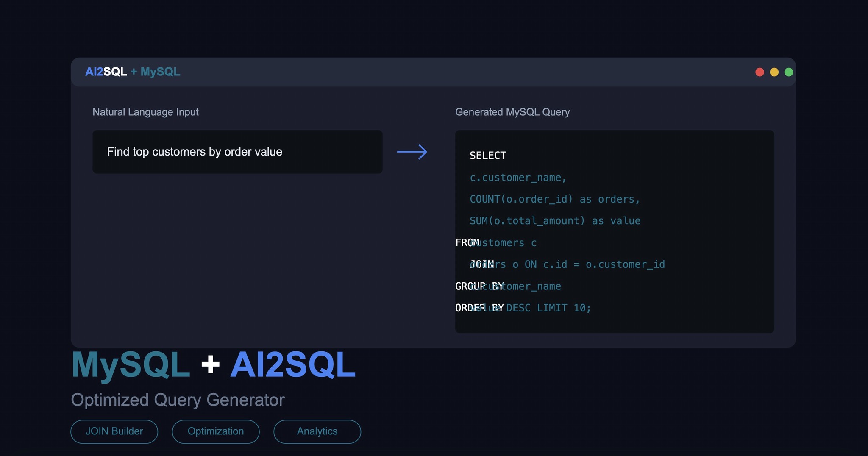Click the green traffic light icon
The height and width of the screenshot is (456, 868).
(x=789, y=72)
